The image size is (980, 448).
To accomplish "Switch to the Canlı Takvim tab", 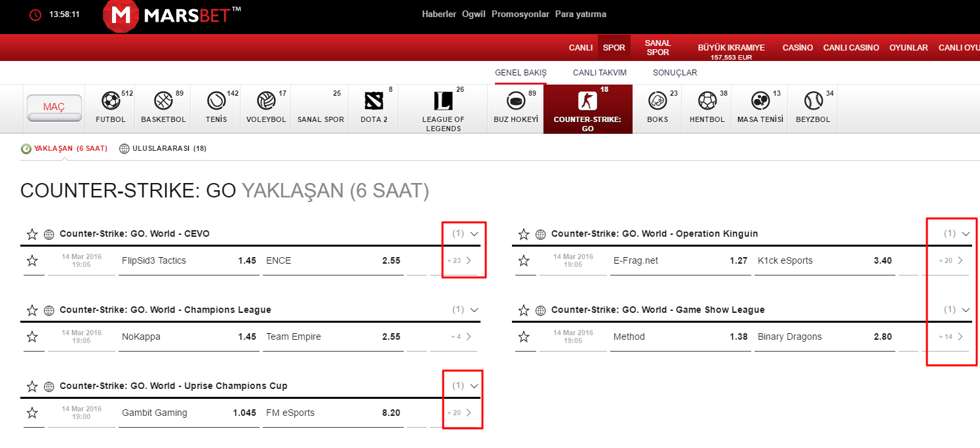I will [600, 73].
